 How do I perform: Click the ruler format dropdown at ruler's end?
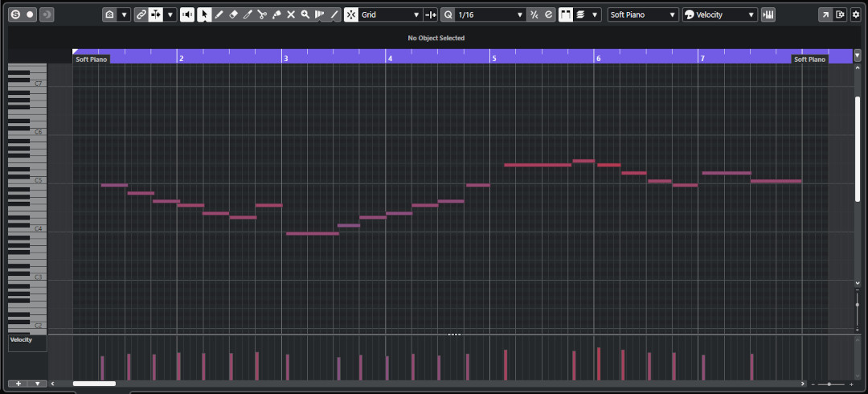point(858,55)
